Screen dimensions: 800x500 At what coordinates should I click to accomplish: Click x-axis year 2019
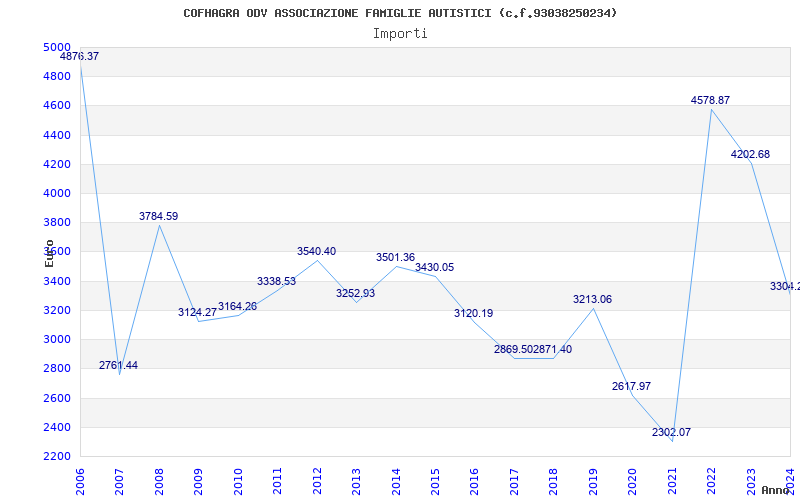pyautogui.click(x=593, y=481)
